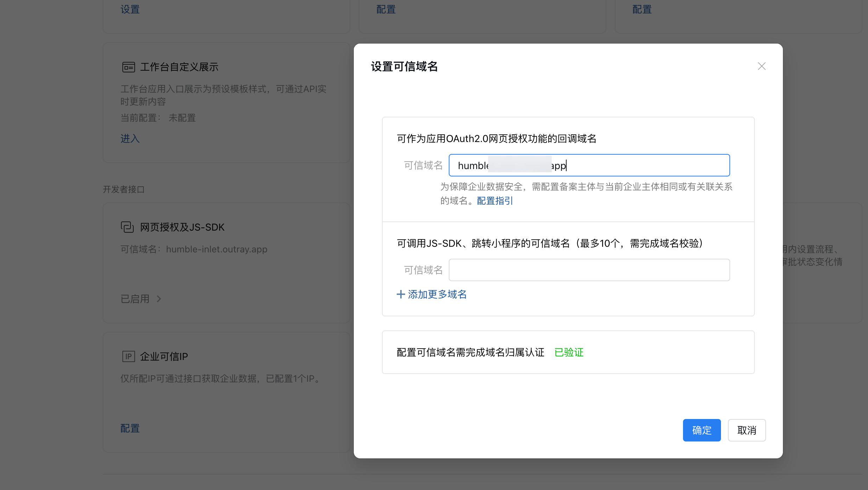Click 配置 under 企业可信IP
The width and height of the screenshot is (868, 490).
(130, 428)
